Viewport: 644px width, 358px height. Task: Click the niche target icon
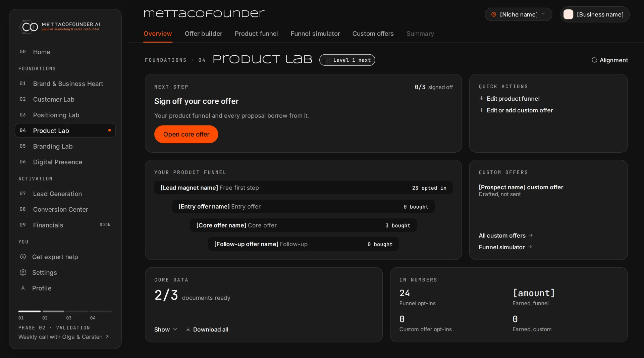(494, 14)
